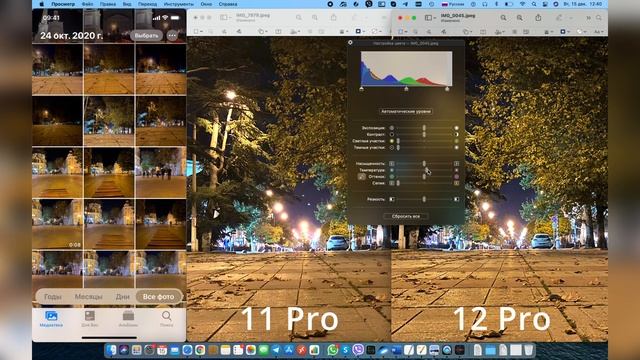This screenshot has width=640, height=360.
Task: Open Finder from the Dock
Action: point(112,350)
